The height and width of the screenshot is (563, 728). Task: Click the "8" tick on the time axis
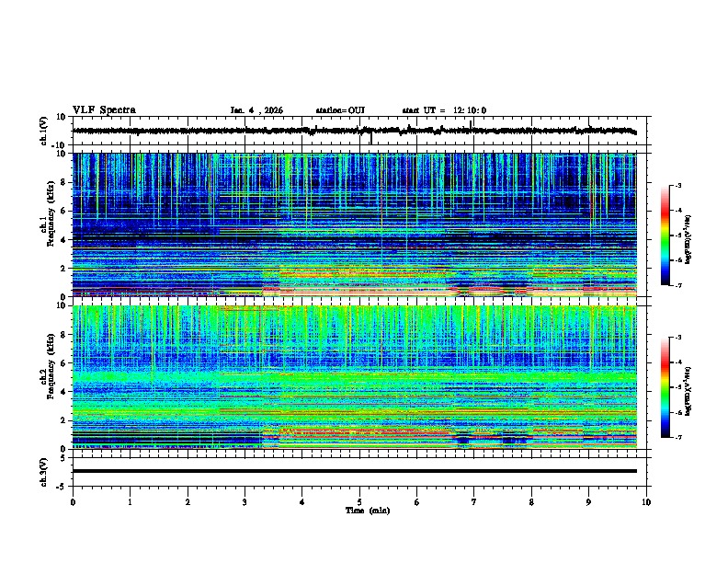tap(531, 502)
